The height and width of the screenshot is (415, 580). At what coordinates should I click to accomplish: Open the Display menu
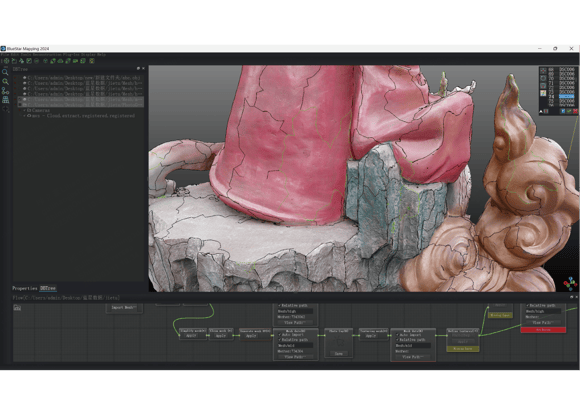tap(88, 55)
